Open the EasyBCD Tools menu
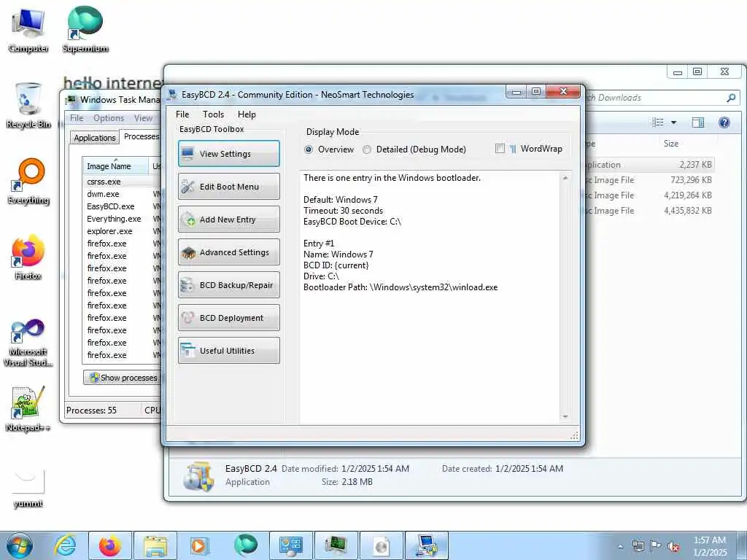747x560 pixels. coord(213,114)
